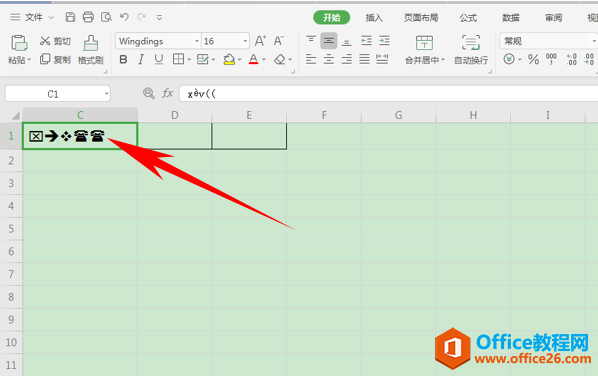Switch to the 插入 tab

374,18
